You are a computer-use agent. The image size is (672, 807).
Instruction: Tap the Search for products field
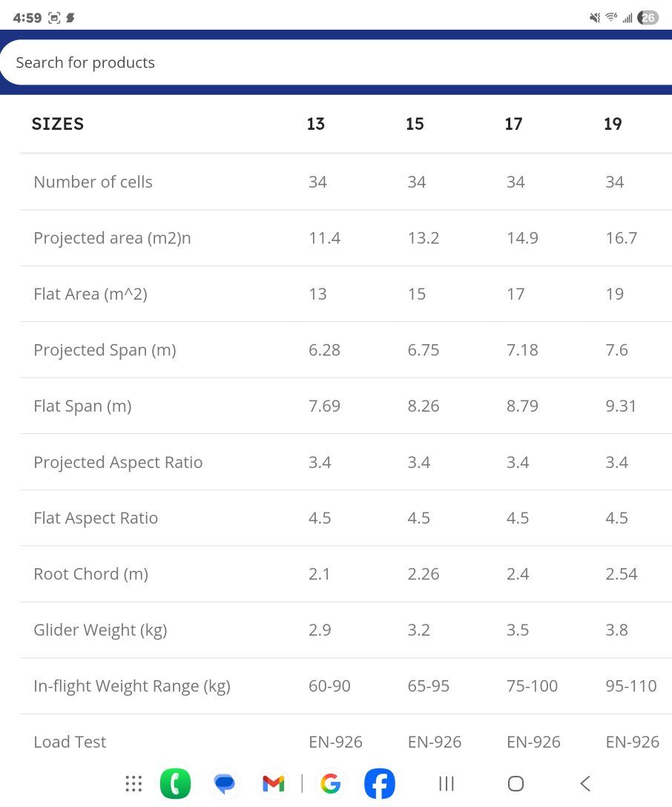pyautogui.click(x=334, y=62)
